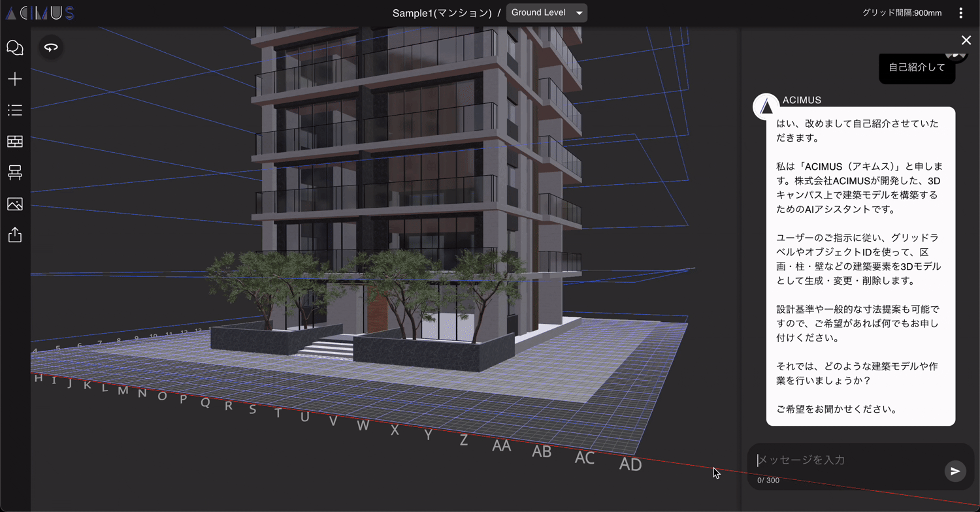Reset the camera view with rotate icon
The image size is (980, 512).
click(51, 47)
